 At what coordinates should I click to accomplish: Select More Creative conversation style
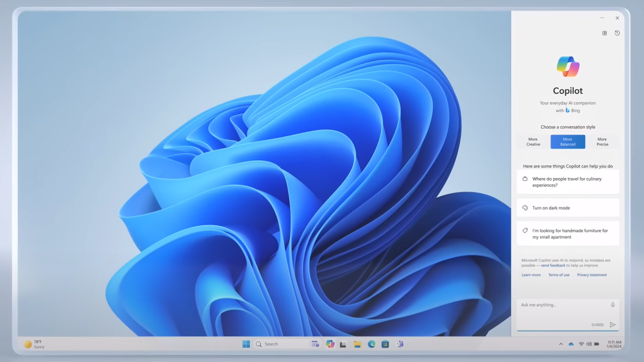[533, 142]
